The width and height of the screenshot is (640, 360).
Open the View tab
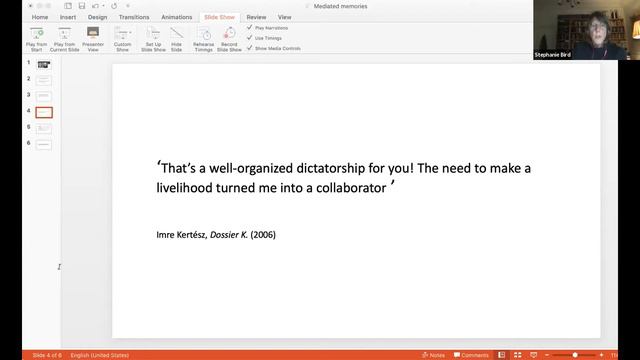[x=284, y=17]
